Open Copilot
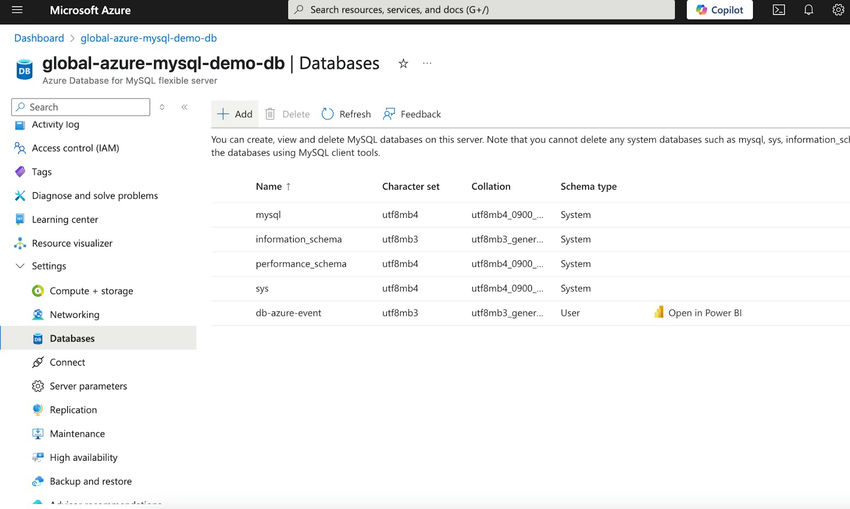 [x=719, y=10]
